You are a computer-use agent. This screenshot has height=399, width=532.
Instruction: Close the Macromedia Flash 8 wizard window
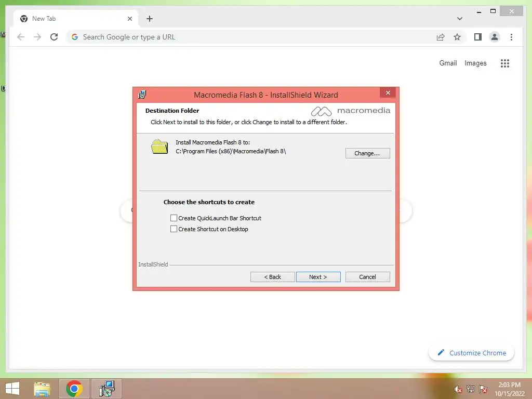[388, 92]
